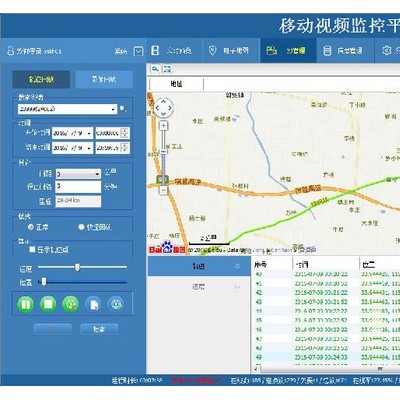Click the green stop playback button
Viewport: 400px width, 400px height.
48,304
